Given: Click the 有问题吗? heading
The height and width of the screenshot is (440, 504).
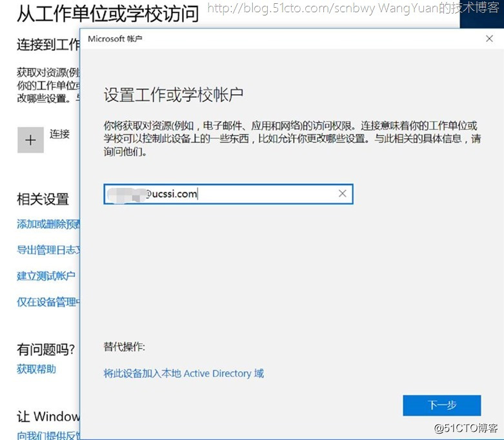Looking at the screenshot, I should [46, 350].
